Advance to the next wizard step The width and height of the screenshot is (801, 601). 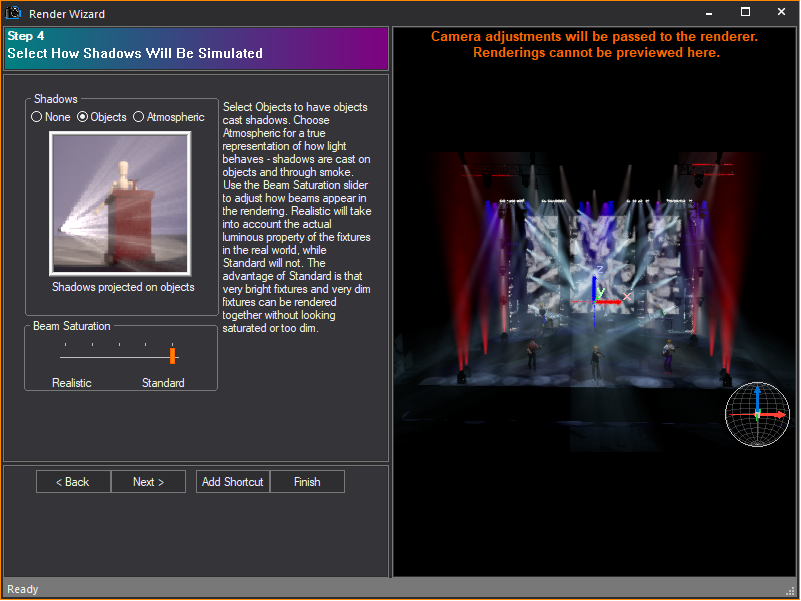[148, 481]
